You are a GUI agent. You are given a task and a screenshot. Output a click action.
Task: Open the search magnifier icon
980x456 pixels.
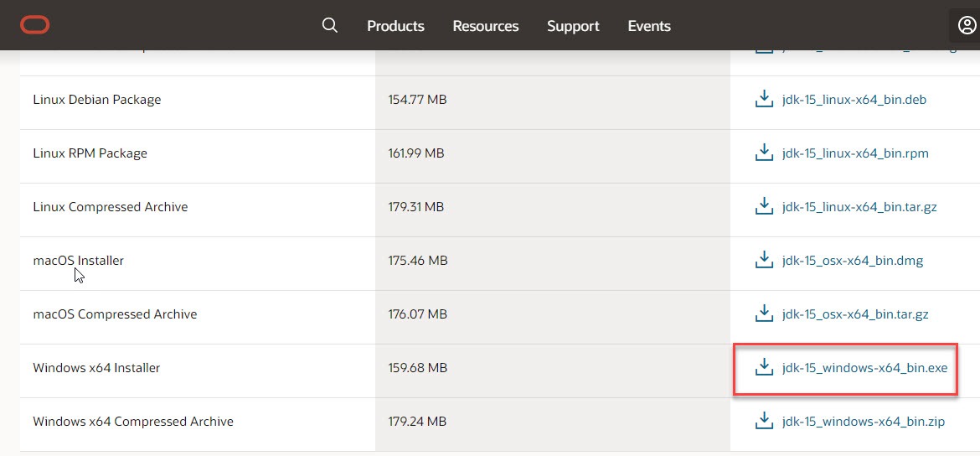click(330, 26)
